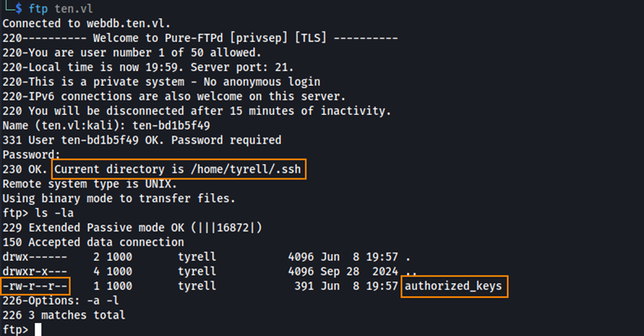This screenshot has width=644, height=336.
Task: Click the highlighted current directory /home/tyrell/.ssh text
Action: click(178, 169)
